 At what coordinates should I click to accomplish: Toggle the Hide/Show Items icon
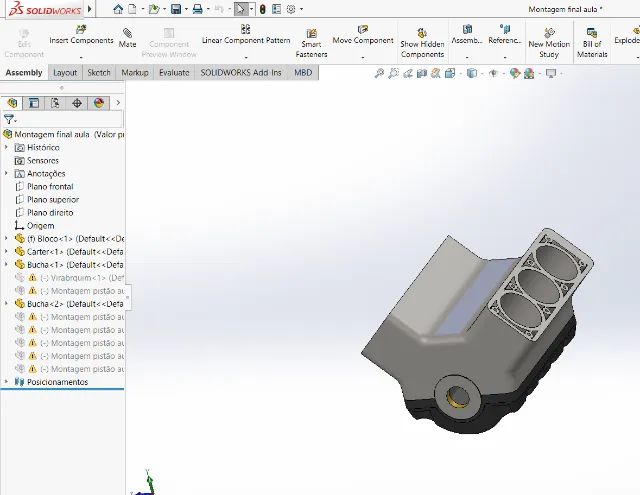click(493, 73)
